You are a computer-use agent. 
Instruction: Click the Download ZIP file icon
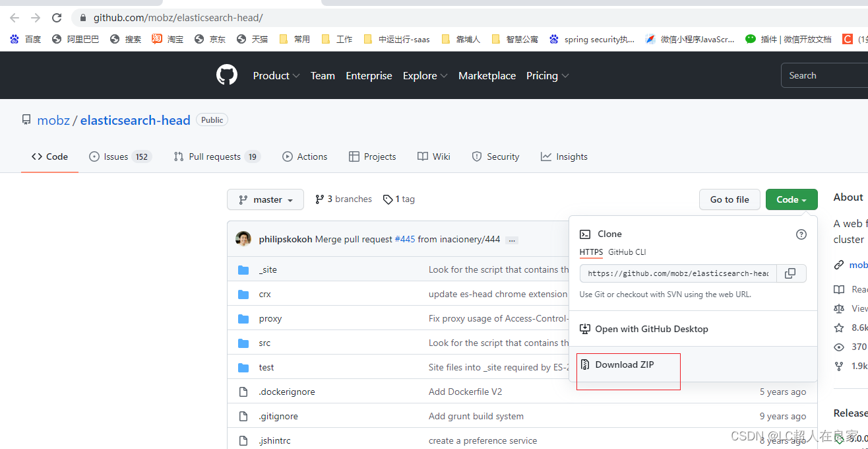[x=584, y=364]
